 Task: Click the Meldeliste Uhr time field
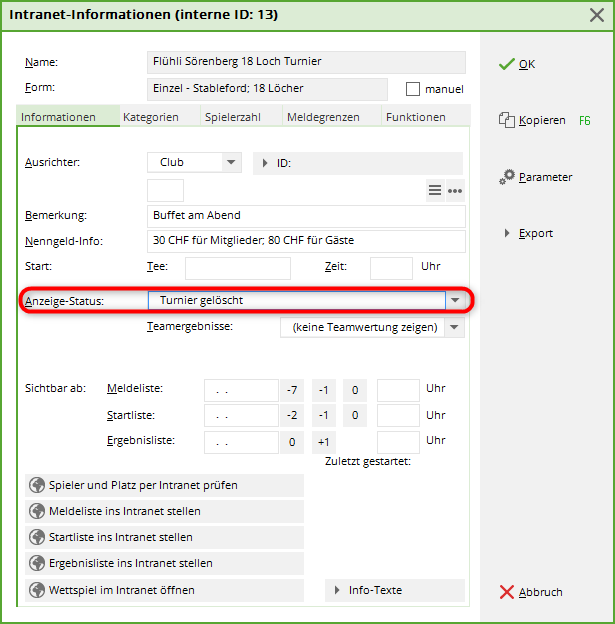pyautogui.click(x=398, y=390)
